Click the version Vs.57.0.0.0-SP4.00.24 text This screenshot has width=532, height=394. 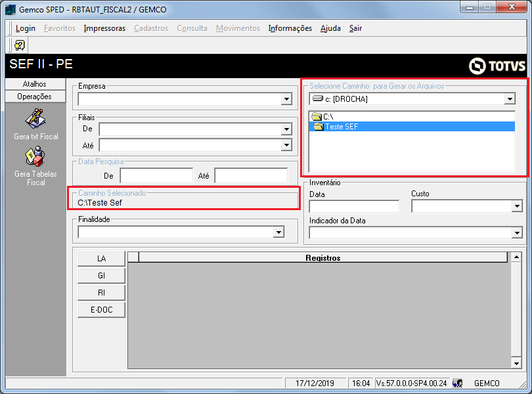[x=412, y=383]
